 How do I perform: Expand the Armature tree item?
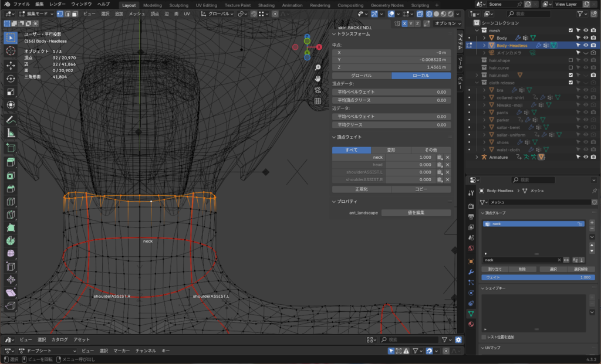tap(477, 157)
